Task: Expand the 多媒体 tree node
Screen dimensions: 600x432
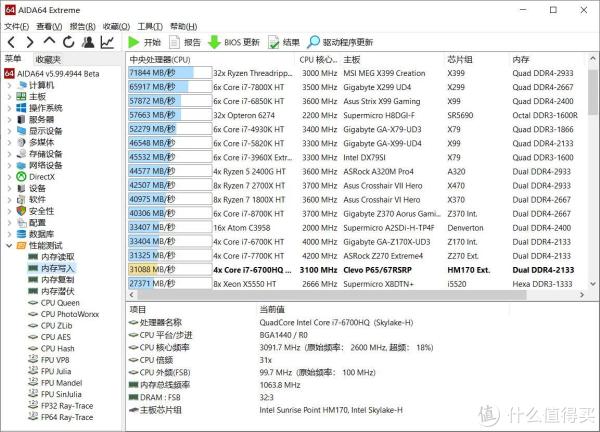Action: coord(10,143)
